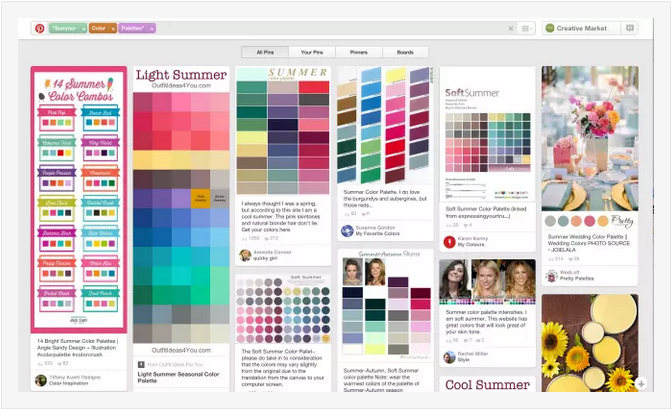Open the paint chip strips pin image
Screen dimensions: 672x410
(x=385, y=126)
